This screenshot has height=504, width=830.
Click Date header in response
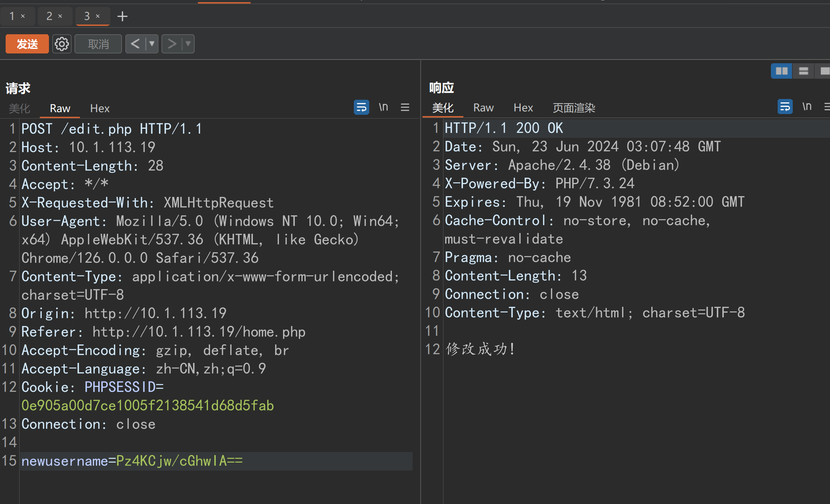(x=583, y=146)
